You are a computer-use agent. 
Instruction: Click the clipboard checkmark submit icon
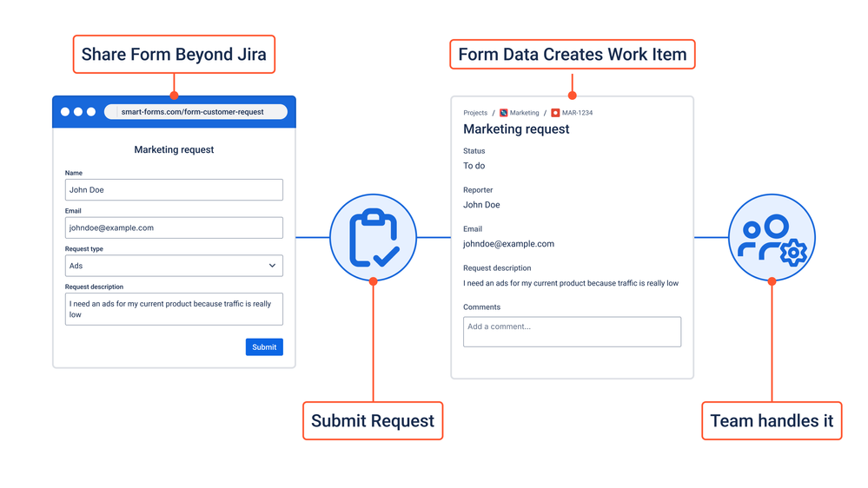point(373,237)
